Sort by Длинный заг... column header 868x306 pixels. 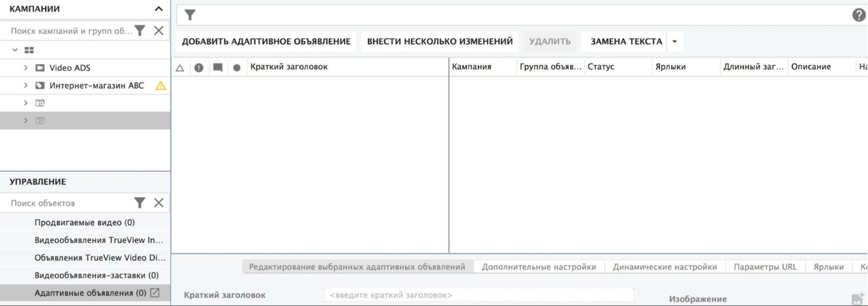tap(754, 67)
